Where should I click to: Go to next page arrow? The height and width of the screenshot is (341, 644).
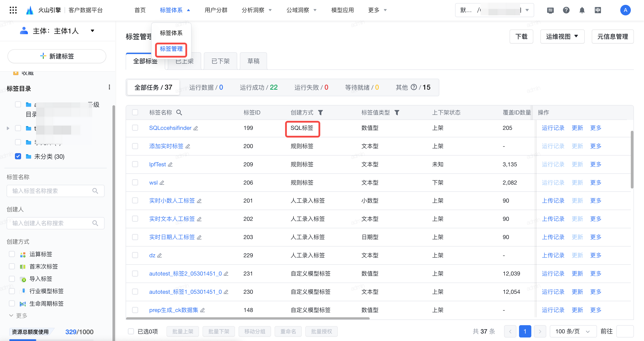click(540, 332)
